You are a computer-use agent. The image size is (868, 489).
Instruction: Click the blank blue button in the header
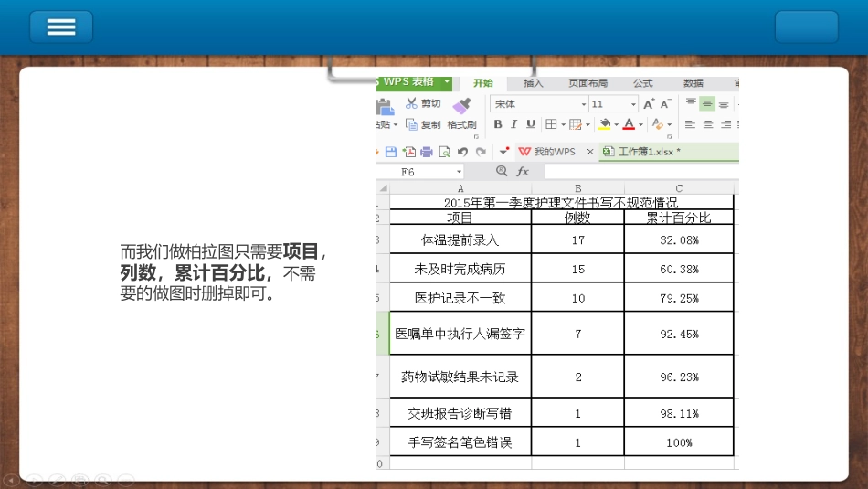point(806,27)
